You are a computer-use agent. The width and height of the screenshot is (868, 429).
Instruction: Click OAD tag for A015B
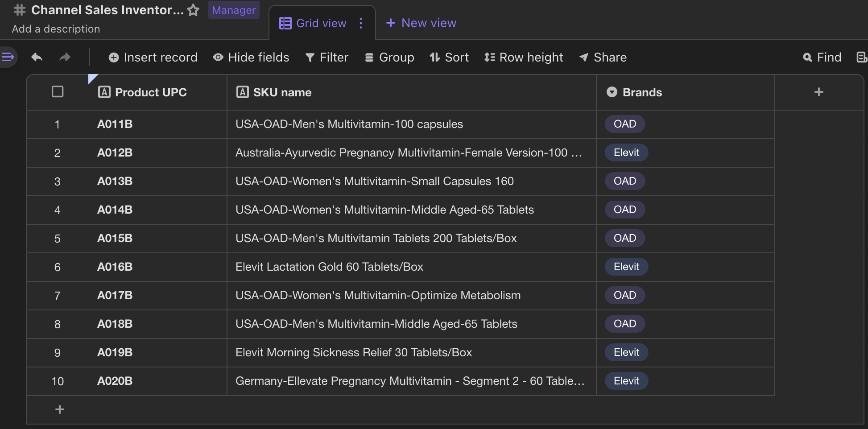tap(625, 238)
